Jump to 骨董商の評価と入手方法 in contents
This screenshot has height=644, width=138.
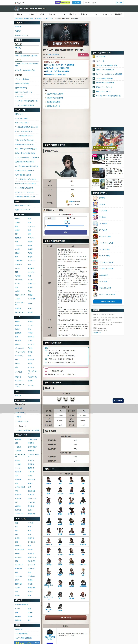click(x=55, y=94)
